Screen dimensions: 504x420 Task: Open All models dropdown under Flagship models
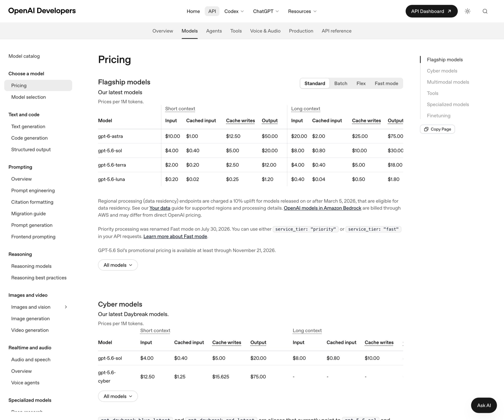tap(118, 265)
